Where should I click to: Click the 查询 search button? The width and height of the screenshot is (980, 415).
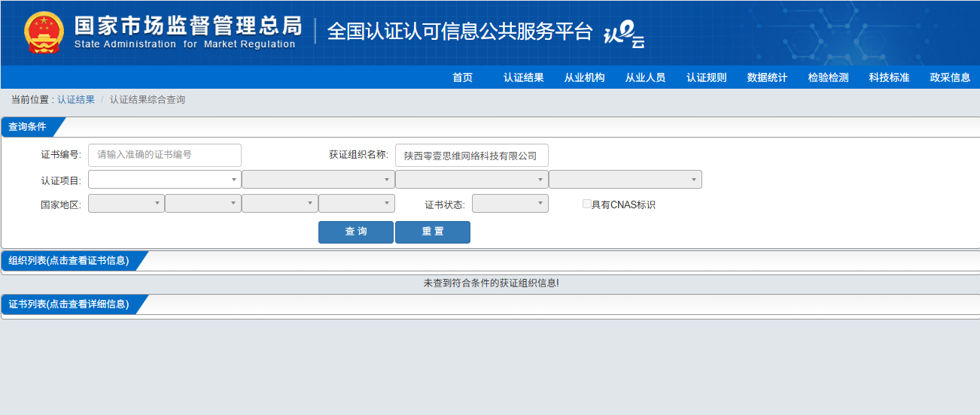(x=356, y=232)
